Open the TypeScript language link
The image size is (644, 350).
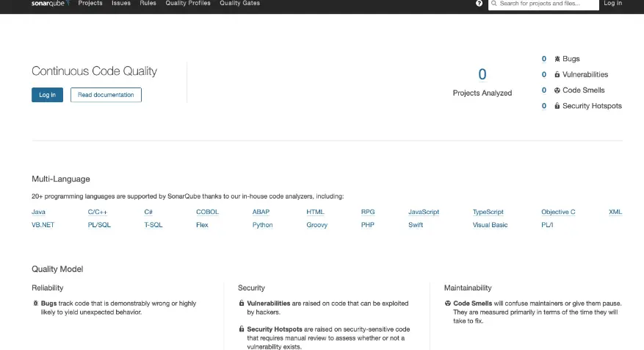click(488, 212)
